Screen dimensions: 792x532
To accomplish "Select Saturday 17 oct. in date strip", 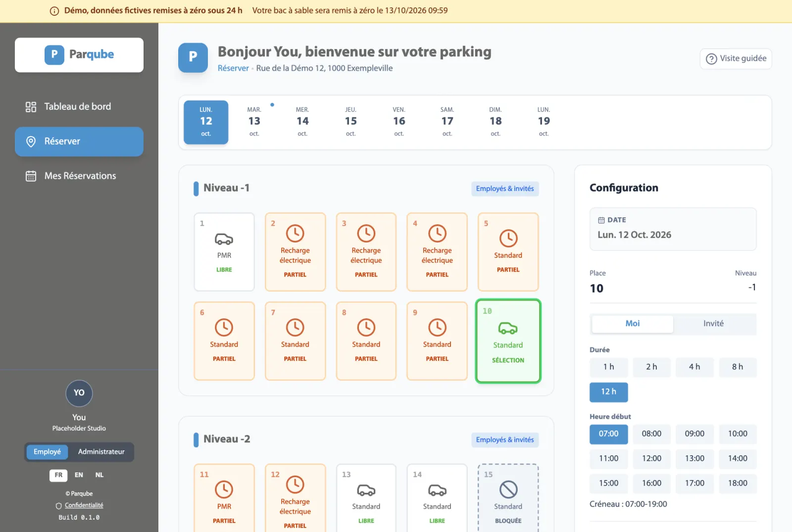I will 447,122.
